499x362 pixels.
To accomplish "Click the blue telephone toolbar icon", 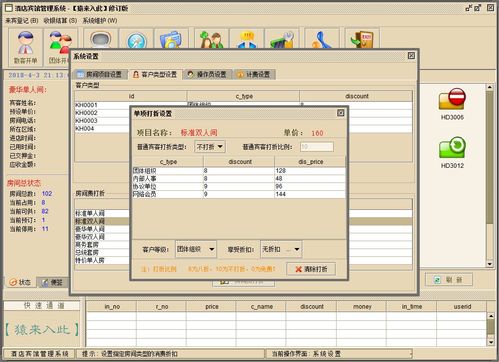I will 321,40.
